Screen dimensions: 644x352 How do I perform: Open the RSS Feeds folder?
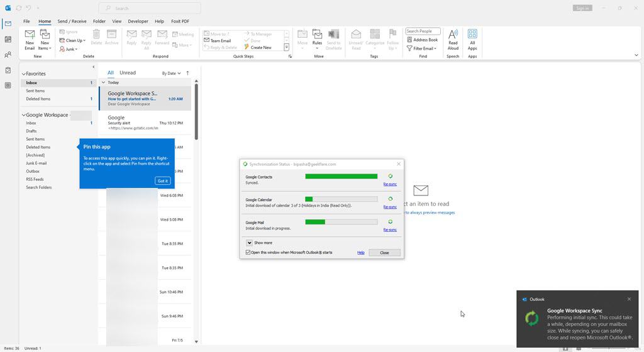click(35, 179)
